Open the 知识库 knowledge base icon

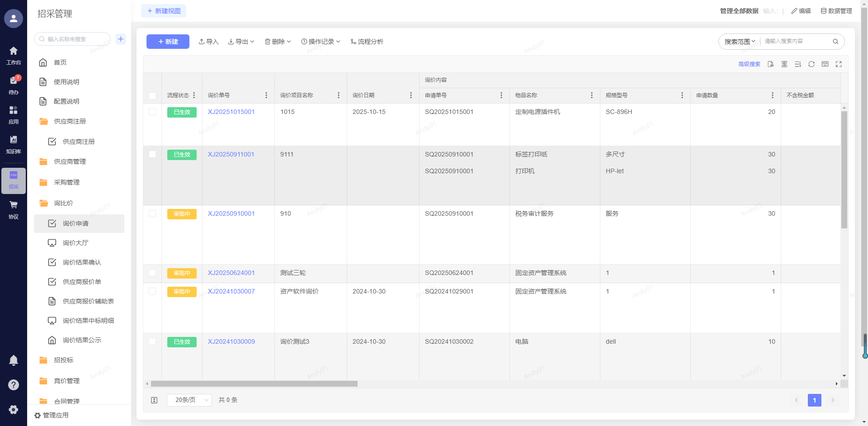14,144
